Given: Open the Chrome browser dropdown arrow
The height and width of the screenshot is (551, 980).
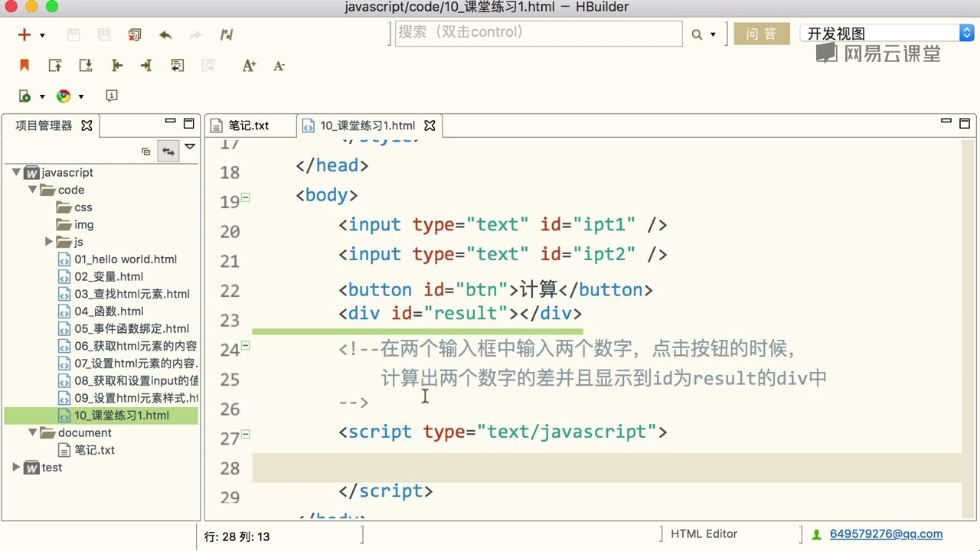Looking at the screenshot, I should [81, 97].
